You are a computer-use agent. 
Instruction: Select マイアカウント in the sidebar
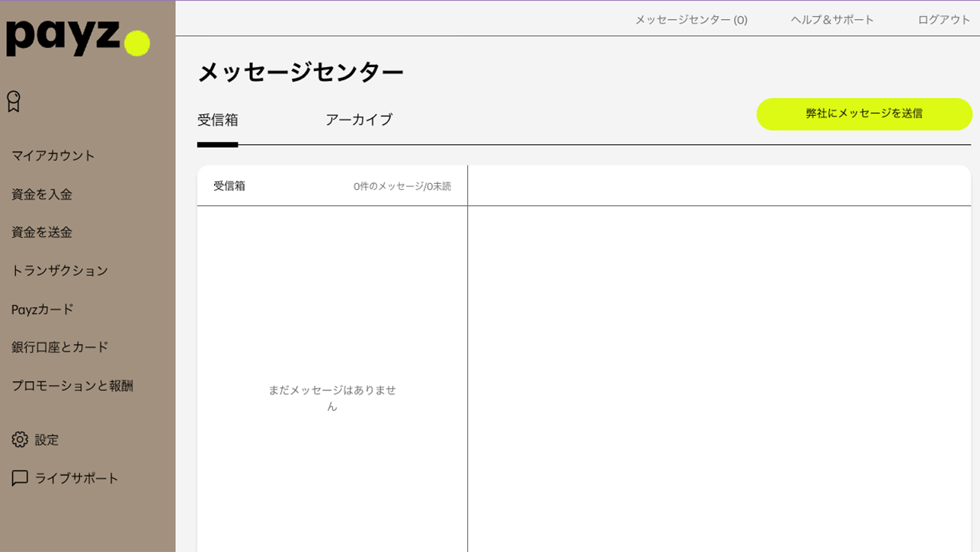(x=53, y=156)
